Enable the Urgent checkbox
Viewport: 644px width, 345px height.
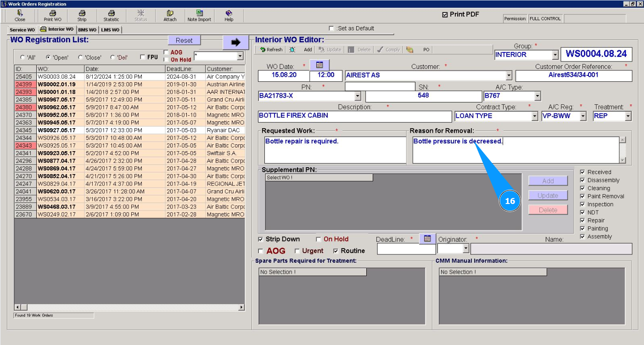coord(297,251)
